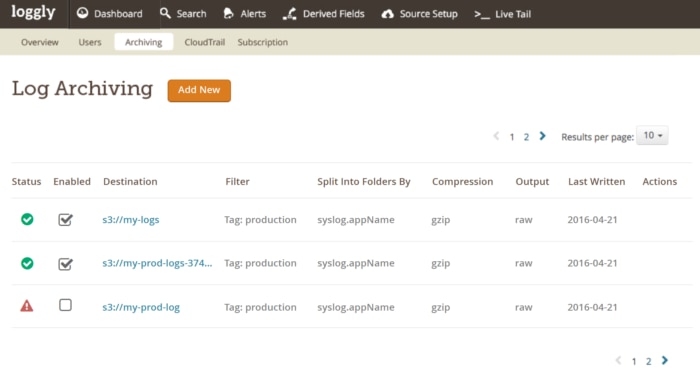Viewport: 700px width, 381px height.
Task: Click the Enabled column header
Action: coord(72,181)
